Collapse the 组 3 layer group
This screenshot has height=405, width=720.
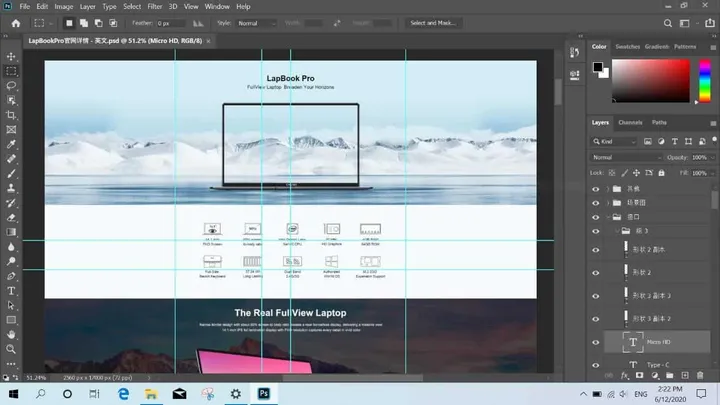point(617,231)
